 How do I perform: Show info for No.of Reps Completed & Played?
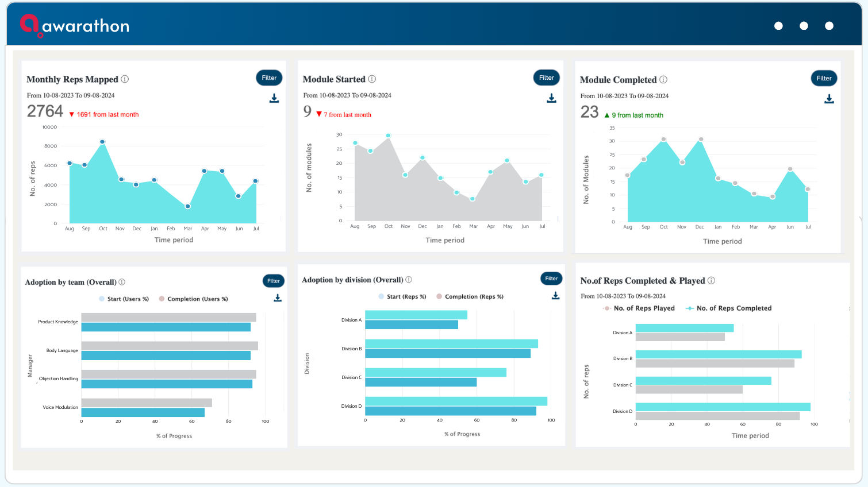click(x=711, y=280)
